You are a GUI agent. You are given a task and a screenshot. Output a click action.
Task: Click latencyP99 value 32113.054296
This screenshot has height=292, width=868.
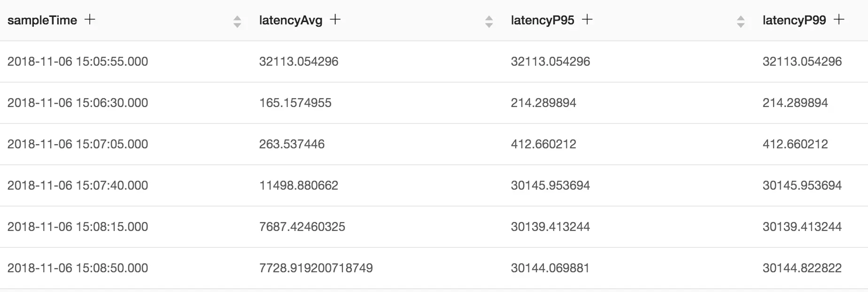[802, 61]
